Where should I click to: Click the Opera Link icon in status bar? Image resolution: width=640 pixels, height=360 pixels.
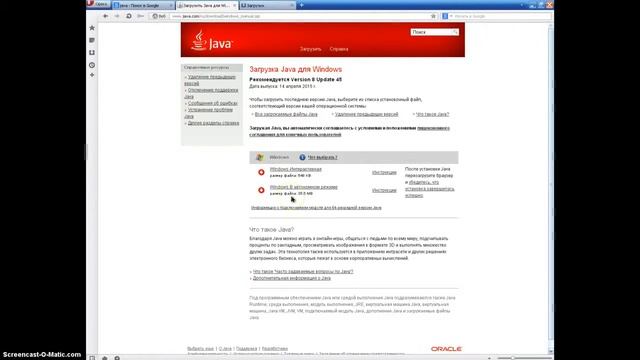[x=105, y=358]
